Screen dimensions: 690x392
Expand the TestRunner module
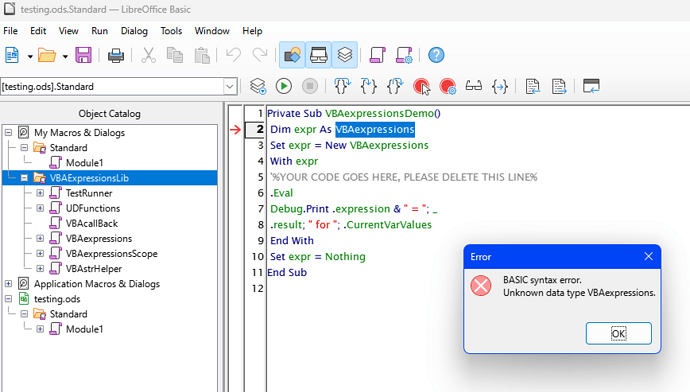[x=40, y=193]
